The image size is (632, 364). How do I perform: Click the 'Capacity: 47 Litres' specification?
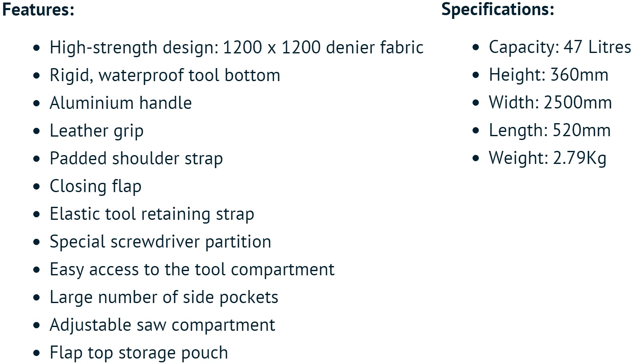(559, 47)
